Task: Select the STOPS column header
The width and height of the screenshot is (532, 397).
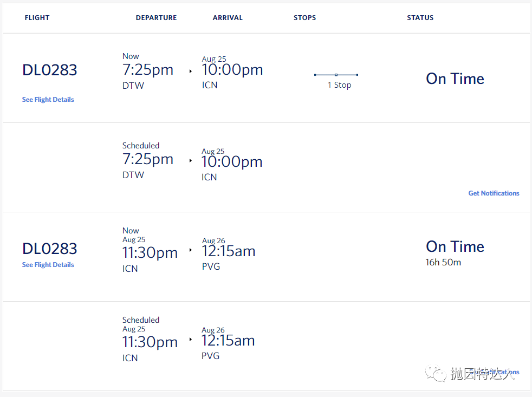Action: (304, 18)
